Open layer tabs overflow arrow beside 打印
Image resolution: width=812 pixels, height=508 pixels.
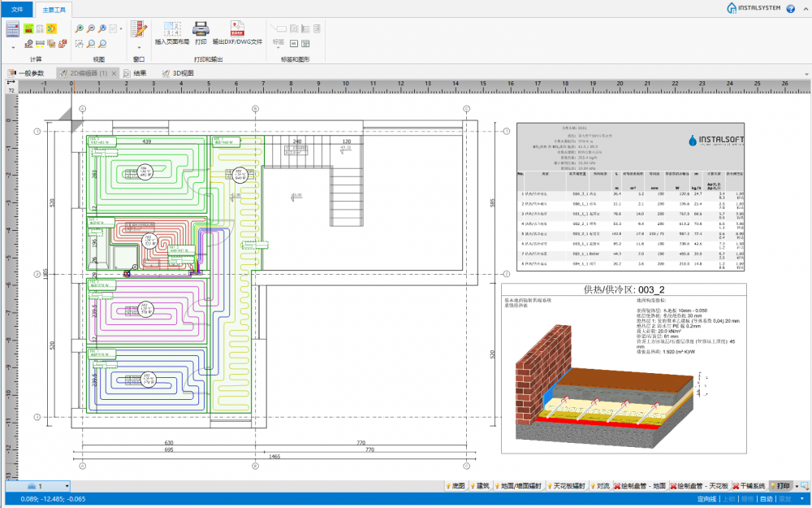point(795,486)
